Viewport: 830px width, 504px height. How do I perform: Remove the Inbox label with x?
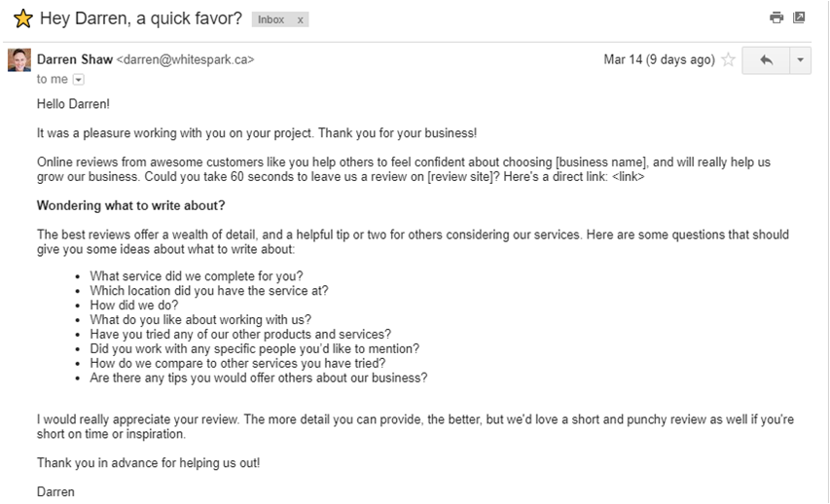click(x=300, y=19)
